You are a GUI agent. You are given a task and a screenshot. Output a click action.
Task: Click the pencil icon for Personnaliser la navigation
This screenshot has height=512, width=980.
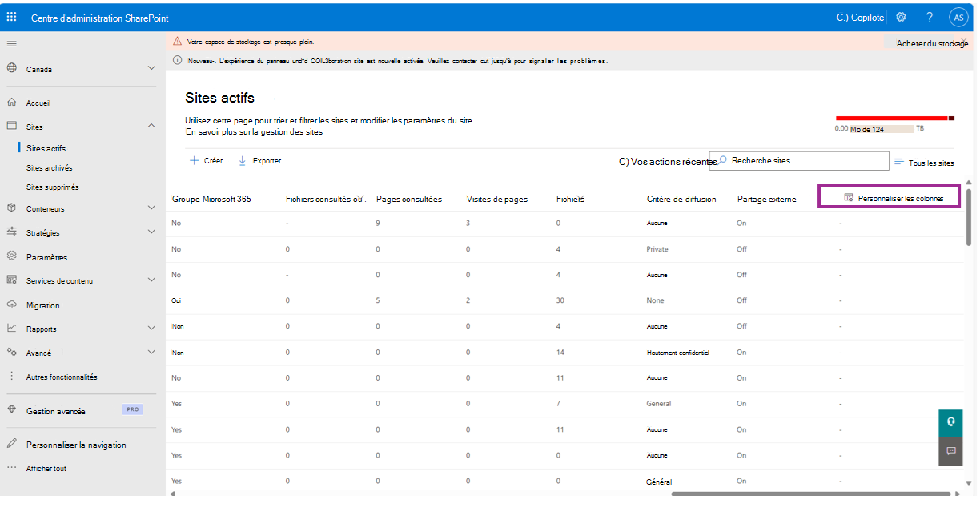coord(12,444)
